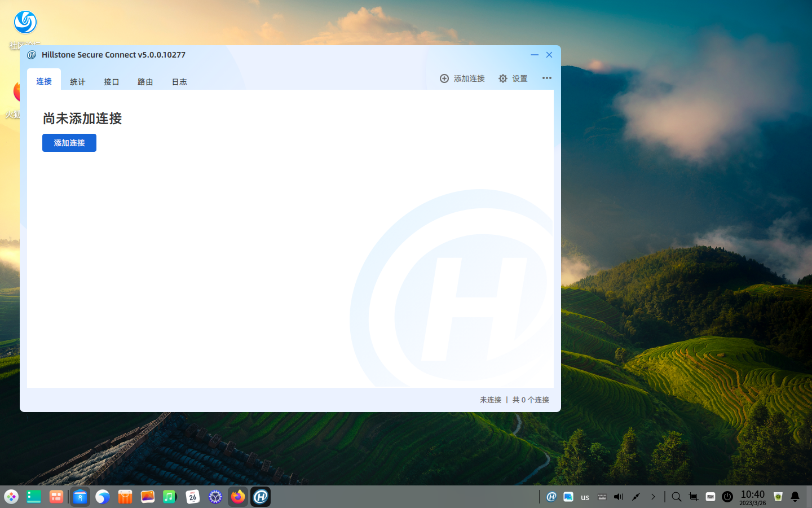This screenshot has height=508, width=812.
Task: Click the 共 0 个连接 status text
Action: [x=531, y=400]
